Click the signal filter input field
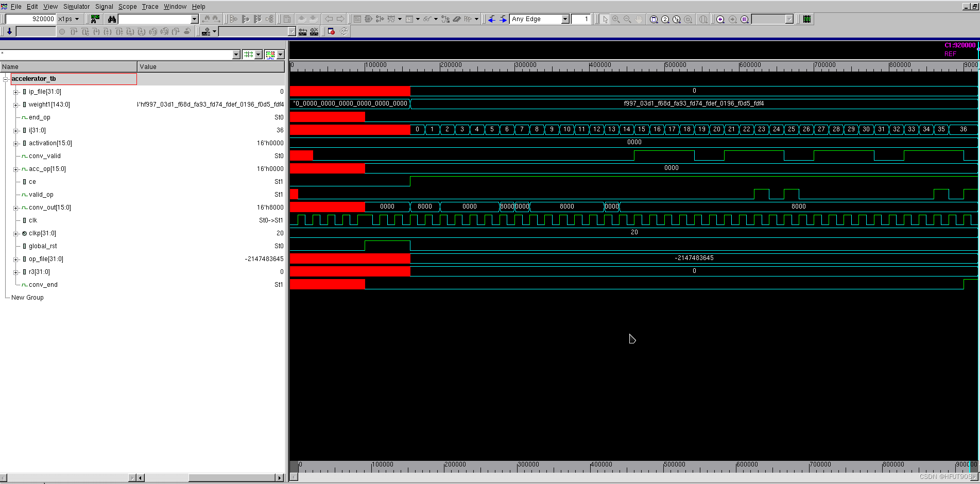 point(116,55)
